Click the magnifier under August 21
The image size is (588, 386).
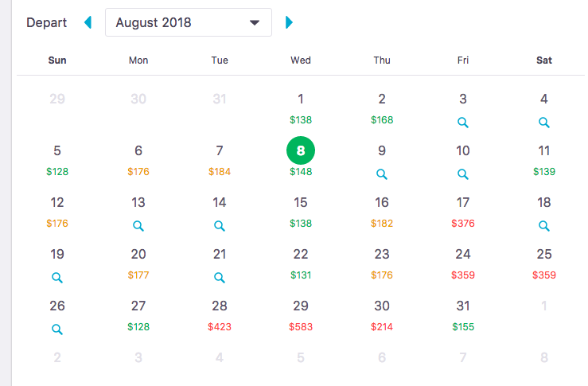tap(220, 277)
